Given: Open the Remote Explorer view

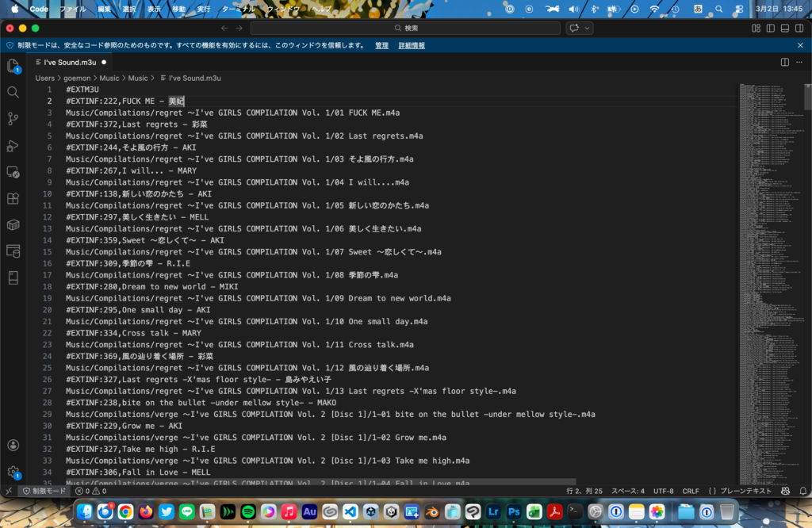Looking at the screenshot, I should pyautogui.click(x=13, y=172).
